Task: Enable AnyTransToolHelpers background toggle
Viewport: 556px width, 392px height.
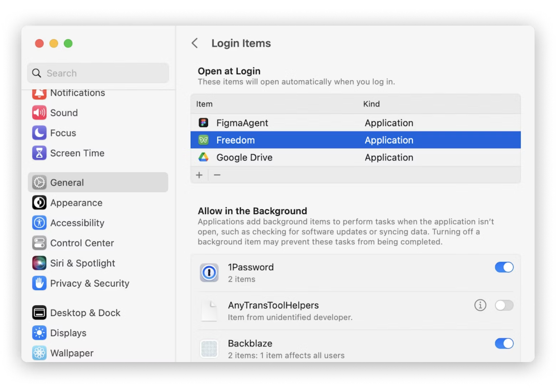Action: [504, 305]
